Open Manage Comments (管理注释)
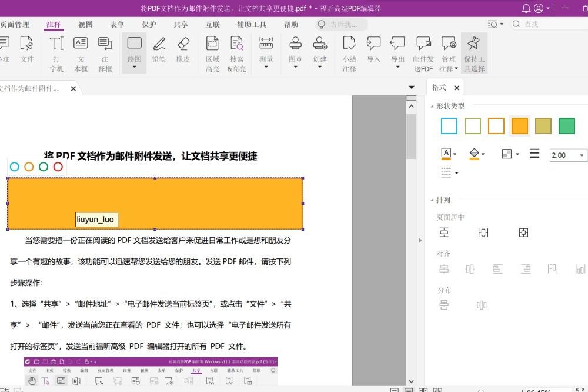The image size is (588, 392). (x=449, y=54)
